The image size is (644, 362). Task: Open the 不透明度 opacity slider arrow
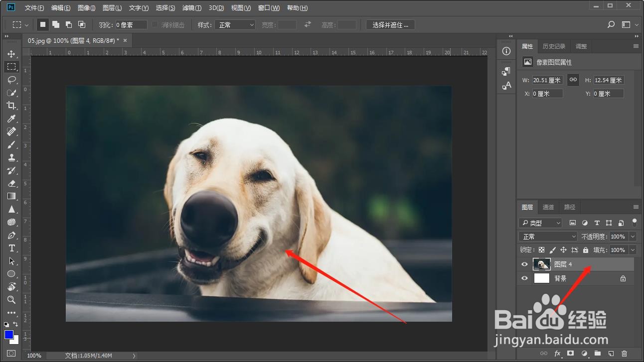click(633, 237)
